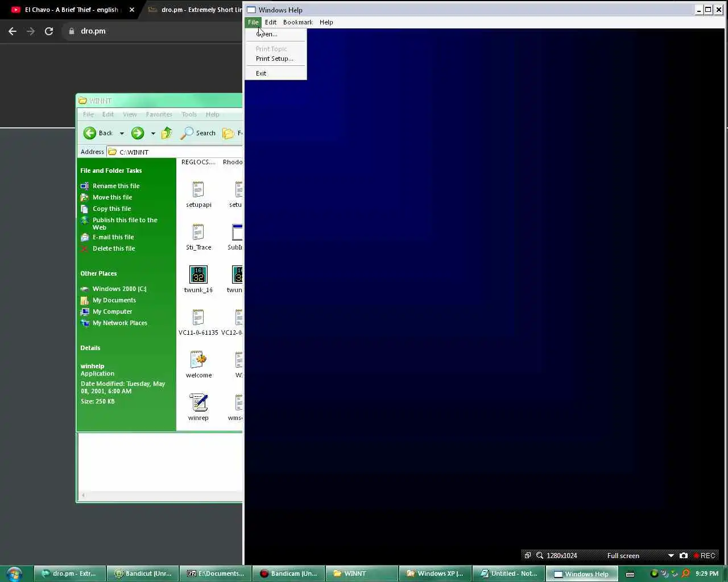The image size is (728, 582).
Task: Start recording with the REC button
Action: click(x=704, y=555)
